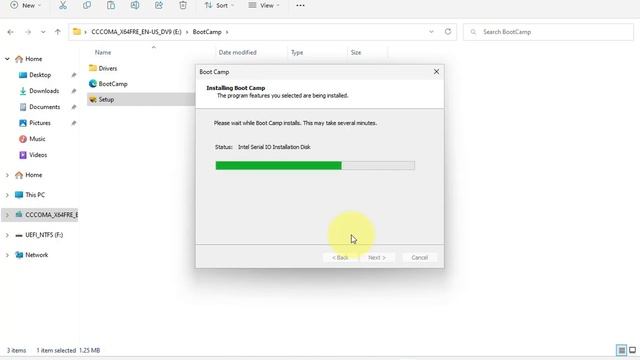Expand the Network tree node
This screenshot has width=640, height=360.
click(7, 255)
